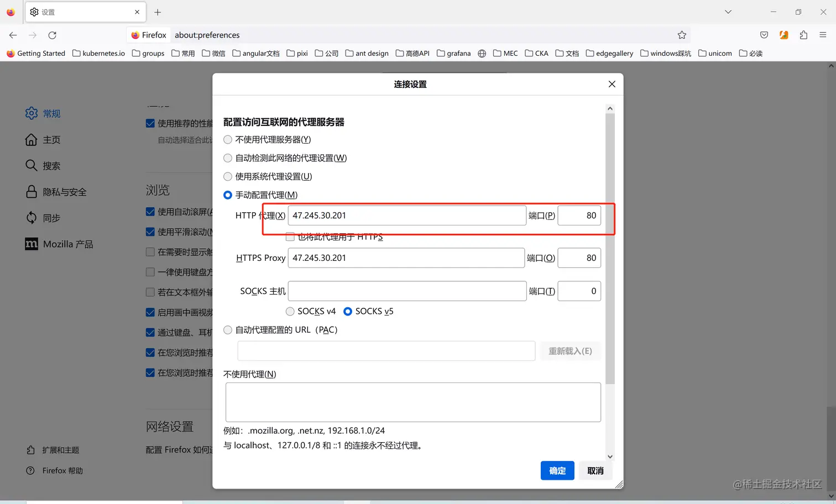Click the 确定 confirm button
Viewport: 836px width, 504px height.
557,470
